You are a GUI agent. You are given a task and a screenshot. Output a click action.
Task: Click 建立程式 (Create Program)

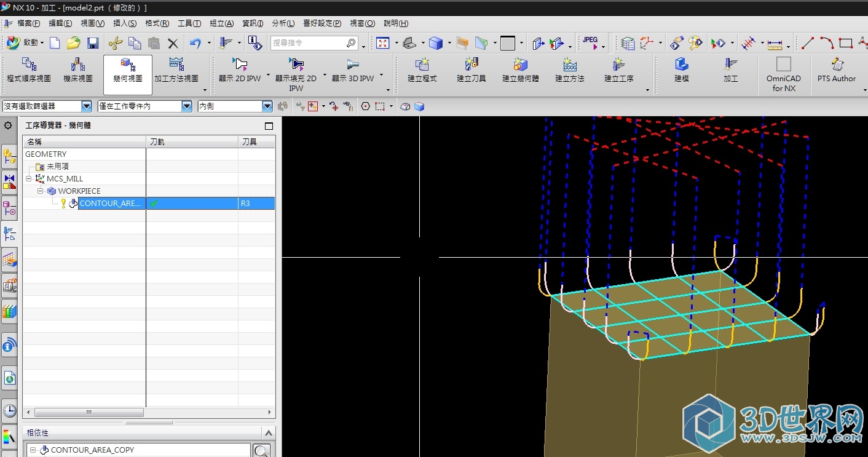(422, 70)
